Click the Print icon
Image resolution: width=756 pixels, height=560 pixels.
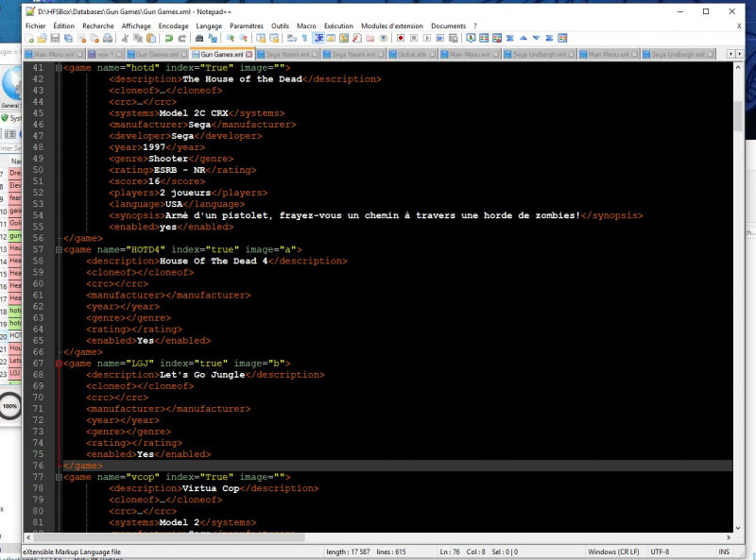click(x=108, y=38)
